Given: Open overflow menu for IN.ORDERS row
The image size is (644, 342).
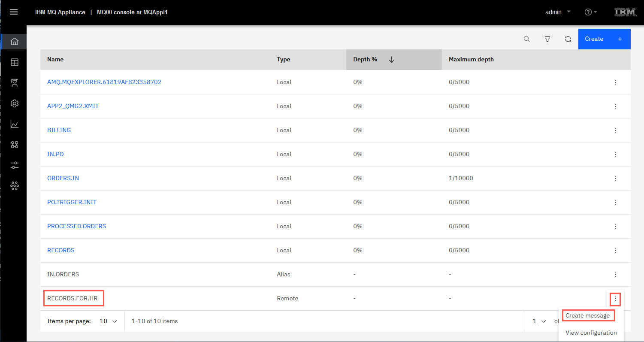Looking at the screenshot, I should (615, 274).
